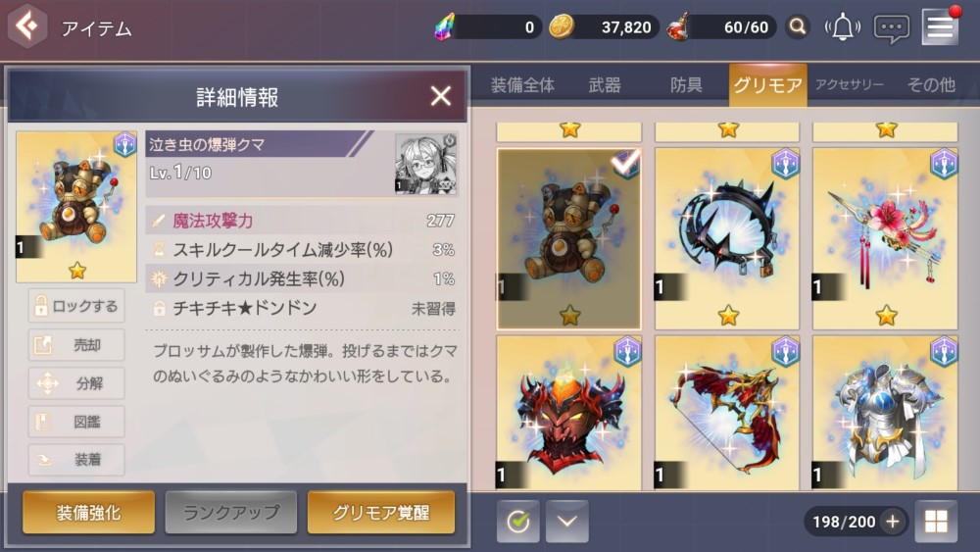Toggle lock with ロックする button
Screen dimensions: 980x552
(76, 306)
